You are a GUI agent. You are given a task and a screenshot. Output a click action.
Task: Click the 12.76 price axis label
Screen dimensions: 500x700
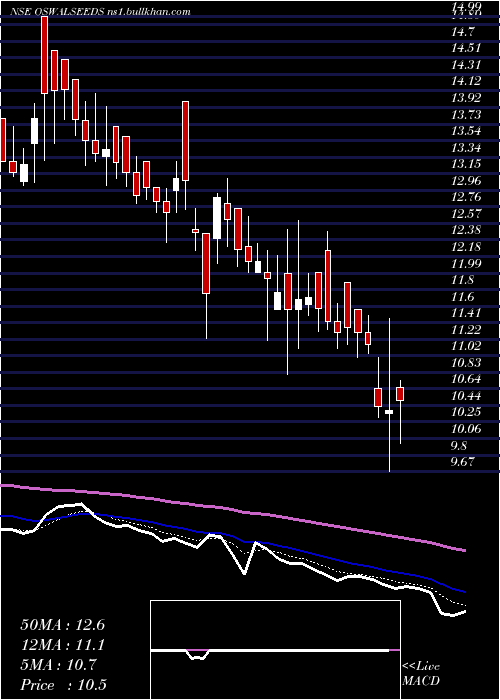click(465, 197)
